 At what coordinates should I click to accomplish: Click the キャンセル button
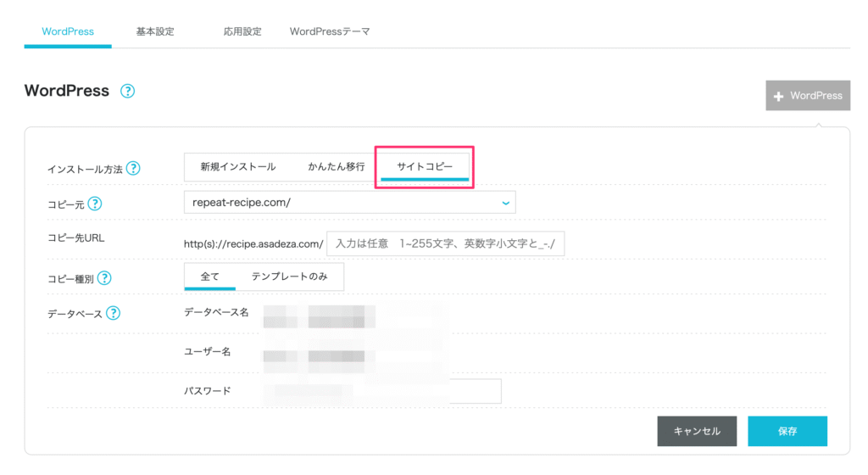coord(697,431)
